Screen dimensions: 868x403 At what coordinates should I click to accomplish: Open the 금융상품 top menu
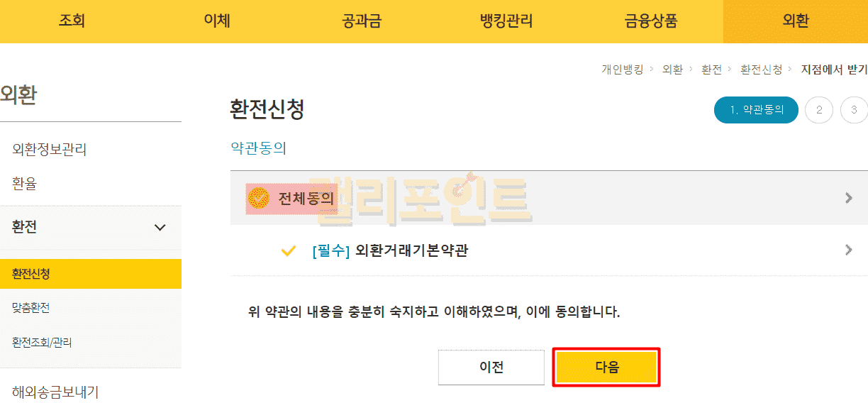pyautogui.click(x=651, y=21)
